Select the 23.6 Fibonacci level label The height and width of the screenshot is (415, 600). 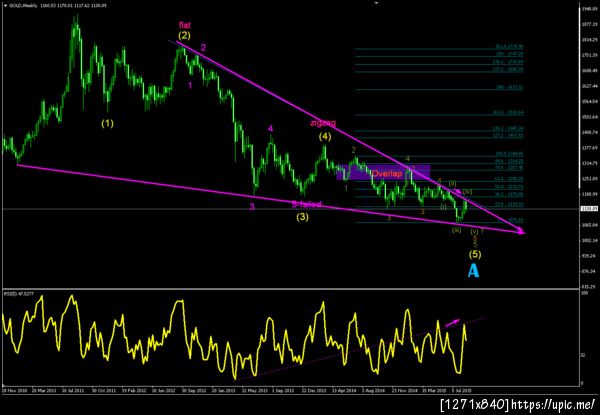(510, 204)
